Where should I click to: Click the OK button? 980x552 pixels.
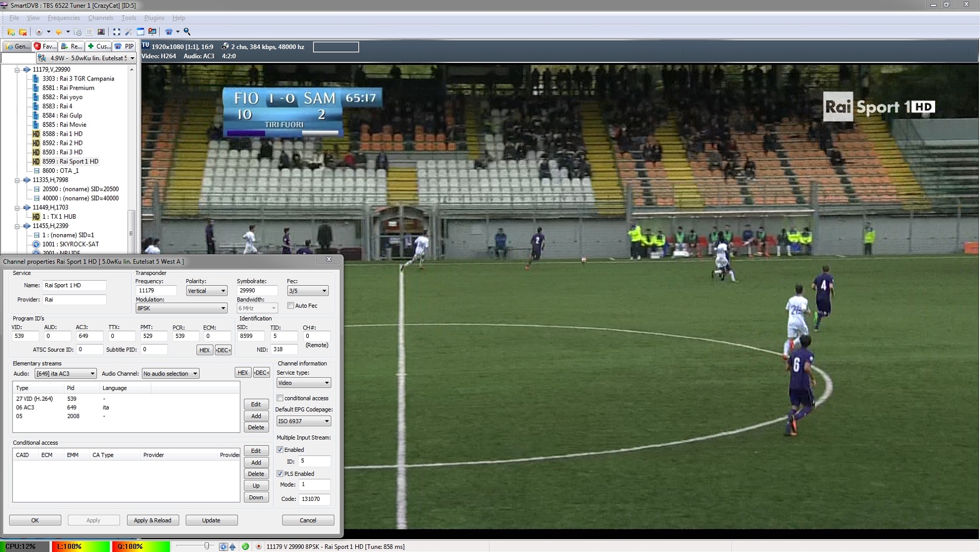point(35,521)
